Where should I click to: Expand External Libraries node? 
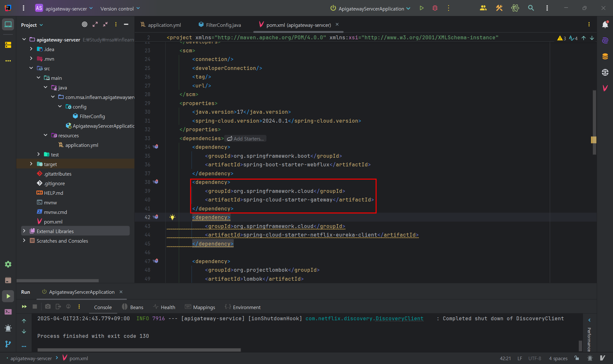coord(24,231)
